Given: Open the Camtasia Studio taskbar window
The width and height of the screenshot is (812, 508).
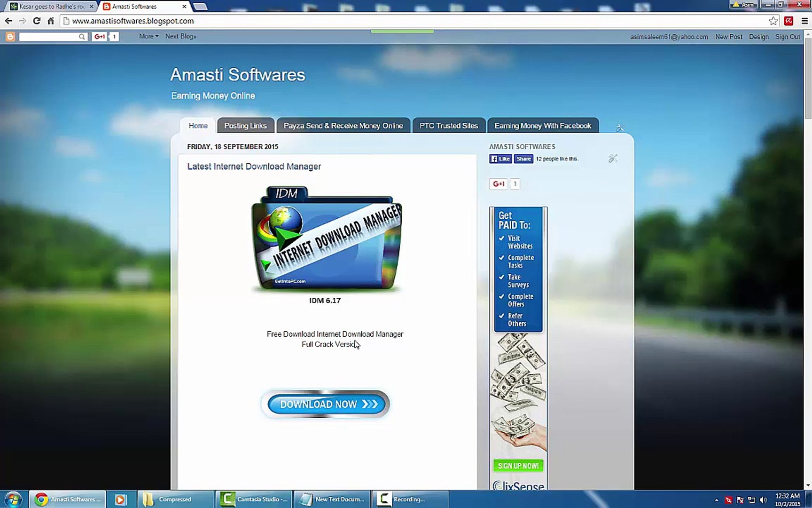Looking at the screenshot, I should click(x=254, y=499).
